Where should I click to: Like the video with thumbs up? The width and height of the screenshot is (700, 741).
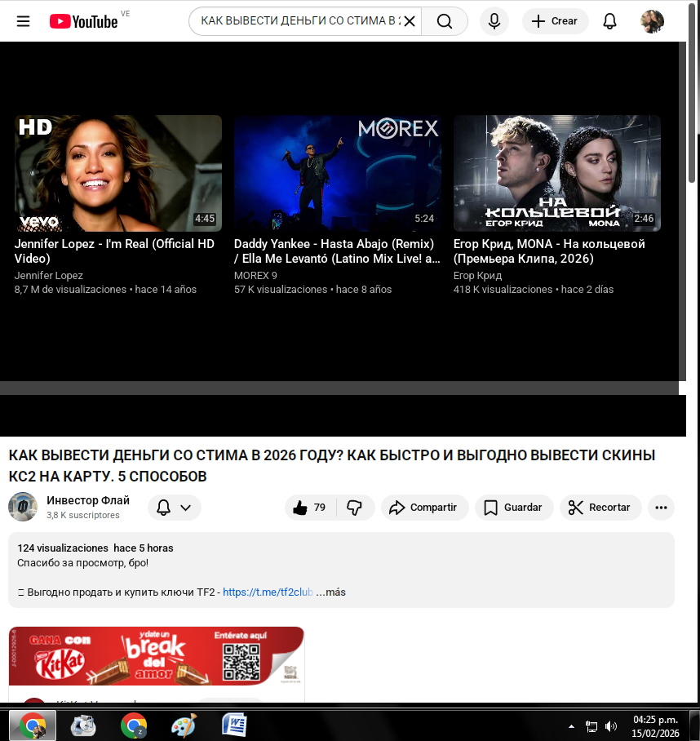click(x=310, y=508)
